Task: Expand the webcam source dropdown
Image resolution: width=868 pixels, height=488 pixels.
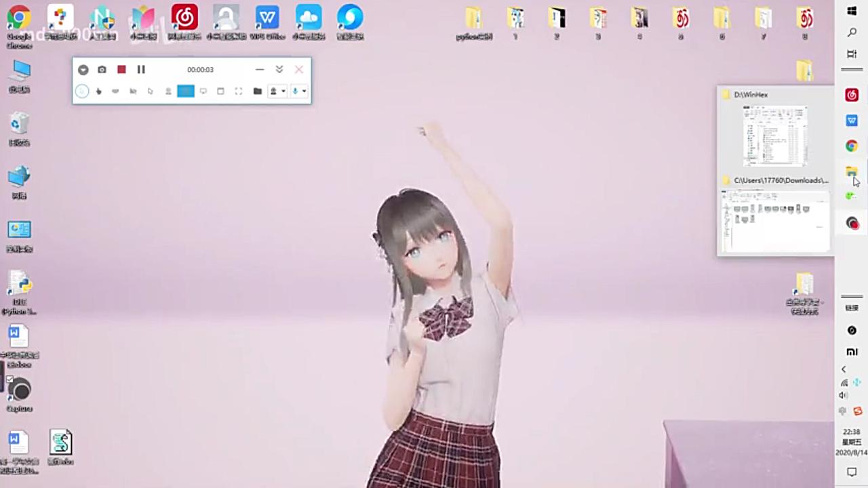Action: (x=283, y=91)
